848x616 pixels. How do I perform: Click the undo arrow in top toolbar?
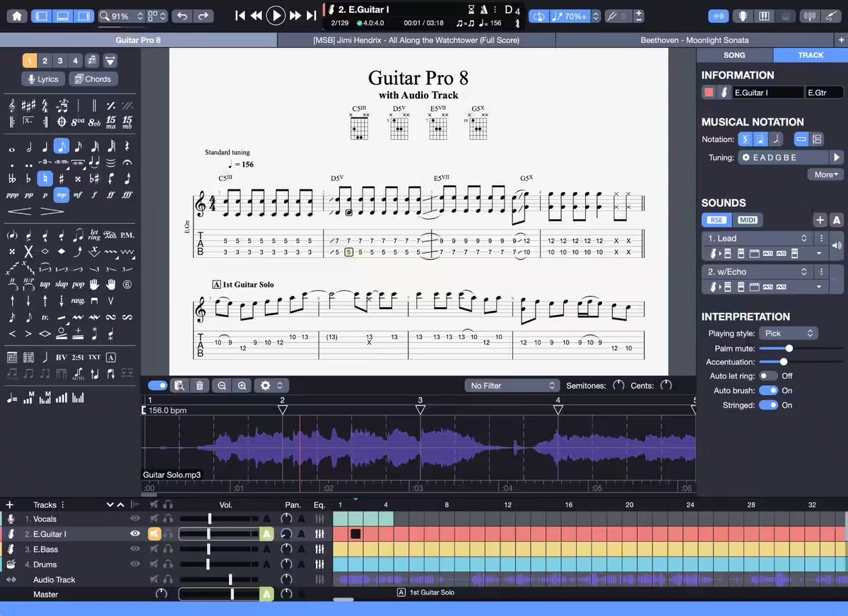182,16
